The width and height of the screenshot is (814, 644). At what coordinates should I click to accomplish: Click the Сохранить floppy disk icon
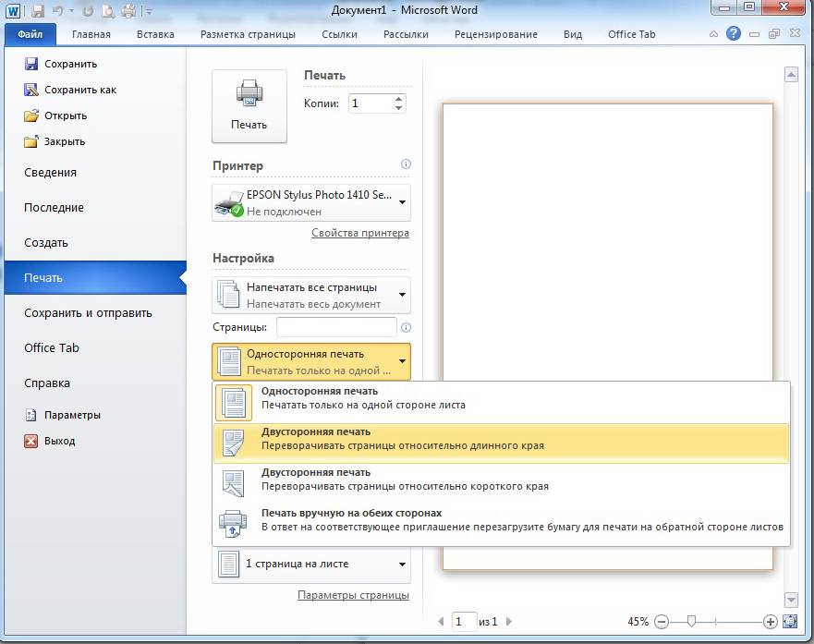pos(31,64)
